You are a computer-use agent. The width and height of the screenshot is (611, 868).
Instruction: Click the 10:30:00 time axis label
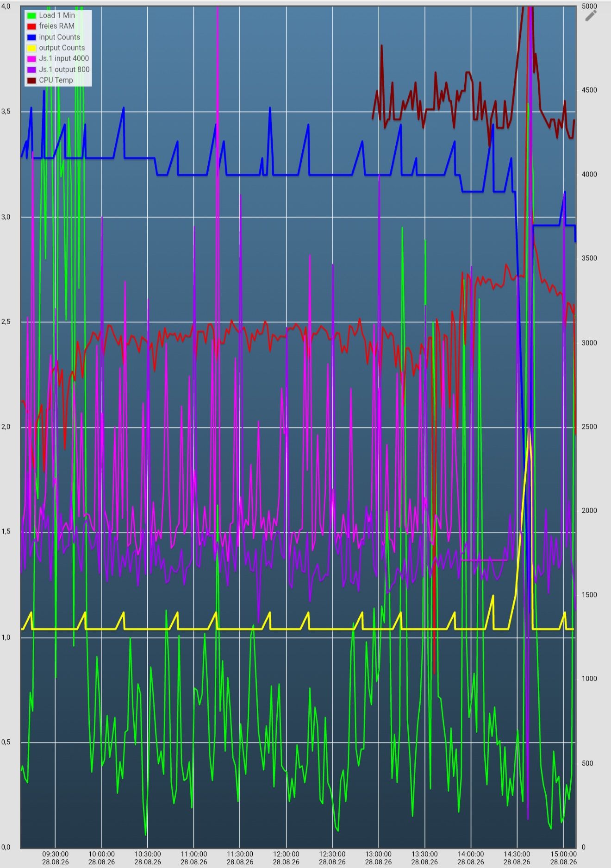pos(148,858)
